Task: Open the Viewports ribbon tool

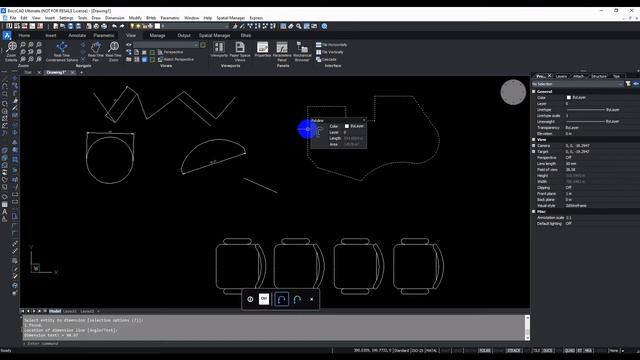Action: [219, 49]
